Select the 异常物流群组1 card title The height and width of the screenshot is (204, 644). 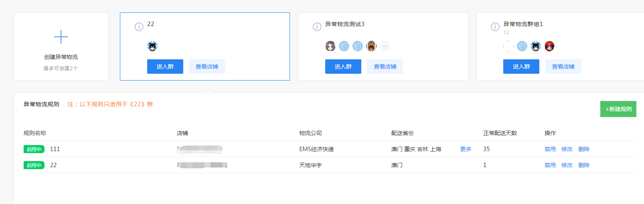click(523, 24)
